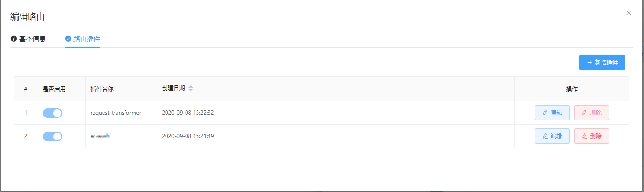Click the request-transformer plugin name cell
The image size is (644, 192).
click(x=122, y=113)
